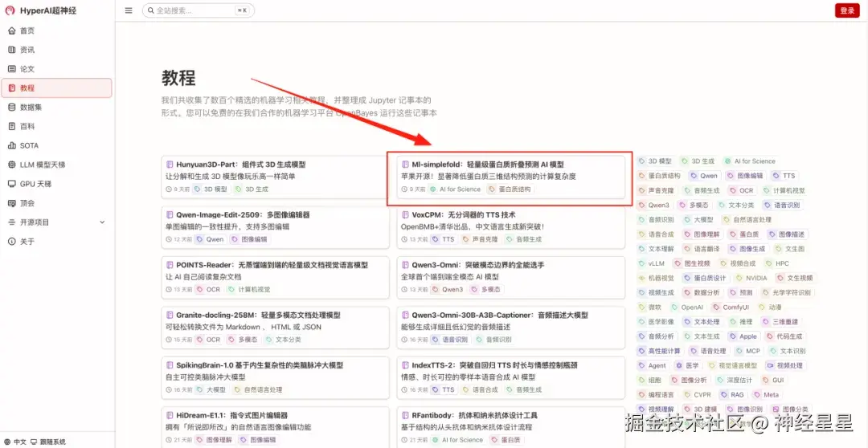Open 资讯 in the sidebar

pyautogui.click(x=56, y=50)
